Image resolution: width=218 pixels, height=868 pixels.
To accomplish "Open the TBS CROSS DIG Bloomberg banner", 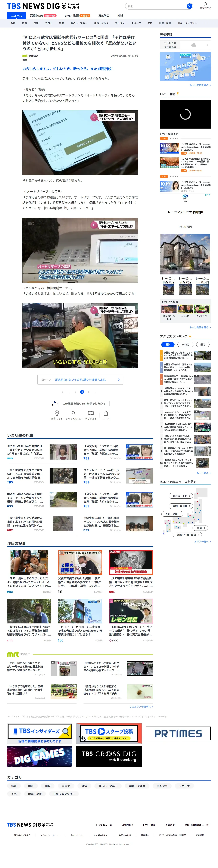I will (109, 756).
